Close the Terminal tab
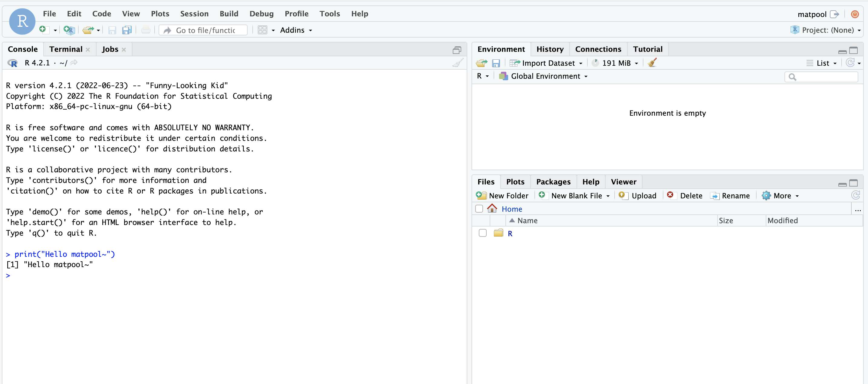The height and width of the screenshot is (384, 868). coord(88,50)
